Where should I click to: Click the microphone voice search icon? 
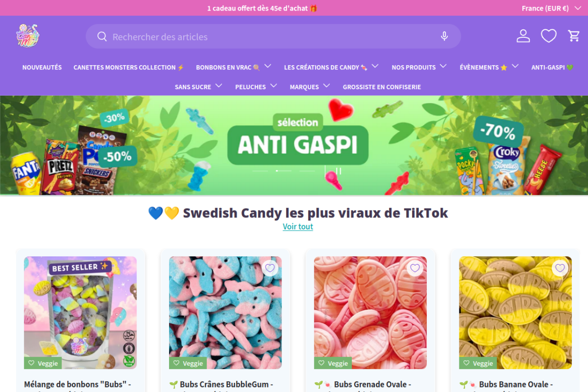pos(444,36)
